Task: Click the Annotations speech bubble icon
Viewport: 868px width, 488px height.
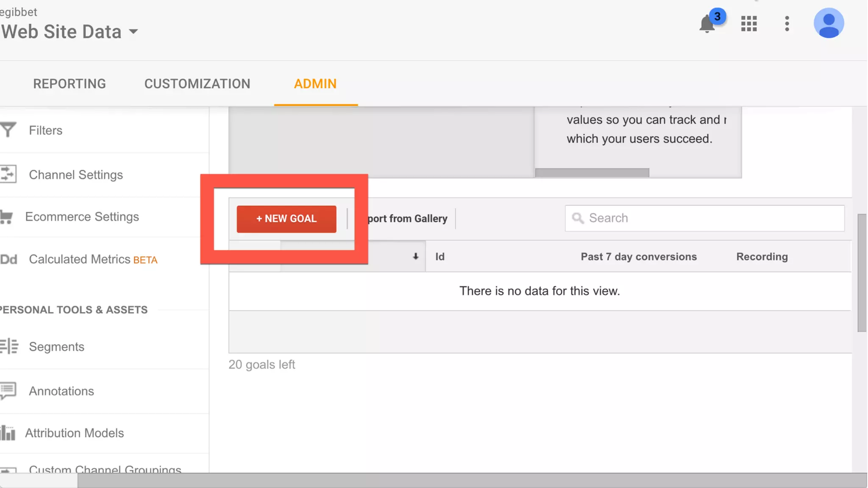Action: click(x=8, y=391)
